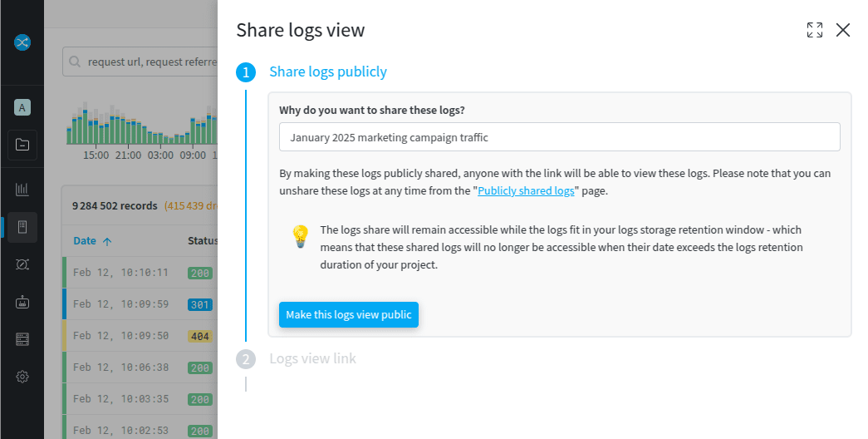Click the 301 status badge
The height and width of the screenshot is (439, 868).
(200, 304)
